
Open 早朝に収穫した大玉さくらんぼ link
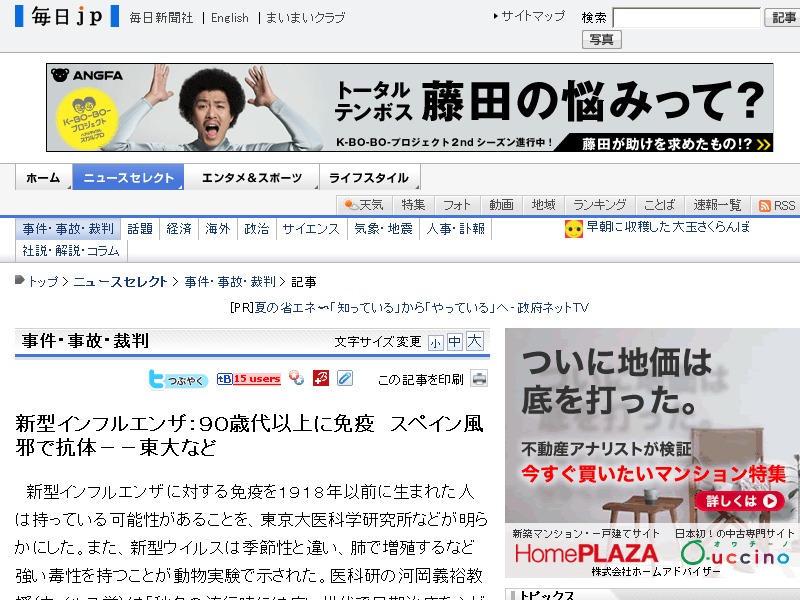[x=668, y=227]
